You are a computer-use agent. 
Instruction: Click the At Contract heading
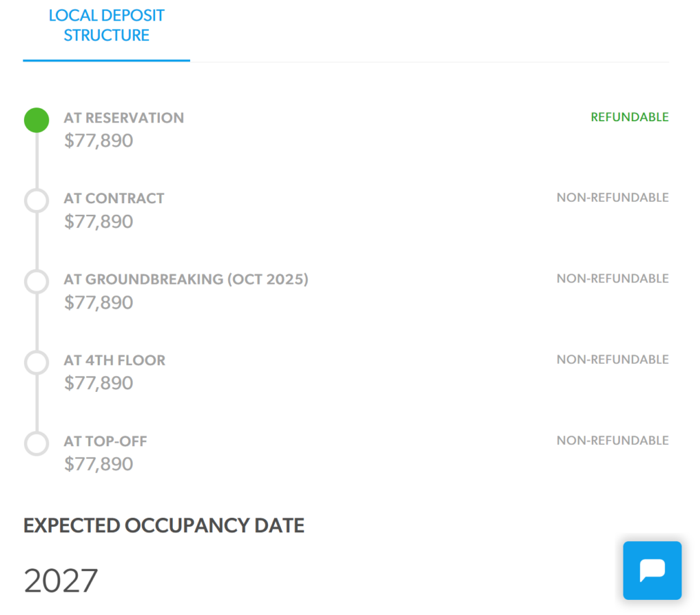[x=114, y=198]
